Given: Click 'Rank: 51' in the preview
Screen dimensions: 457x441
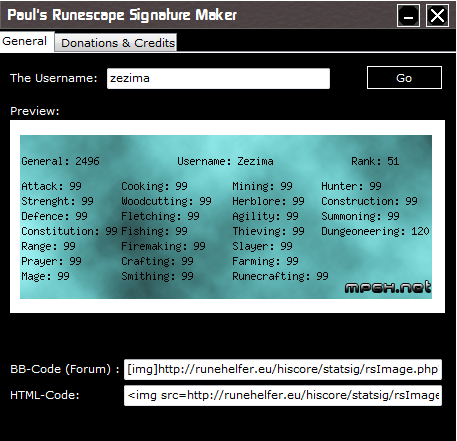Looking at the screenshot, I should (x=375, y=161).
